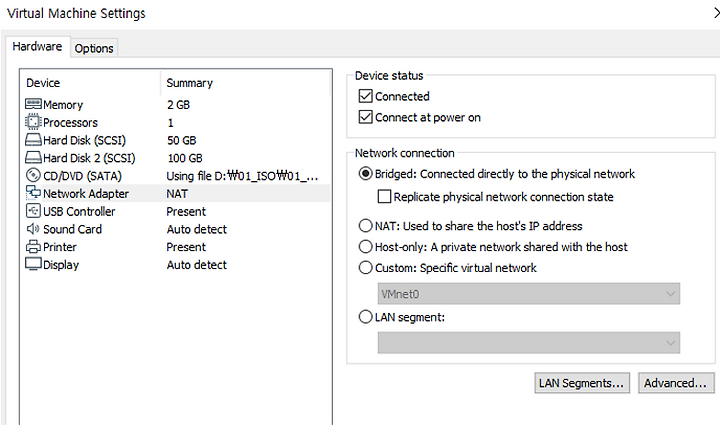
Task: Select the Network Adapter icon
Action: coord(33,193)
